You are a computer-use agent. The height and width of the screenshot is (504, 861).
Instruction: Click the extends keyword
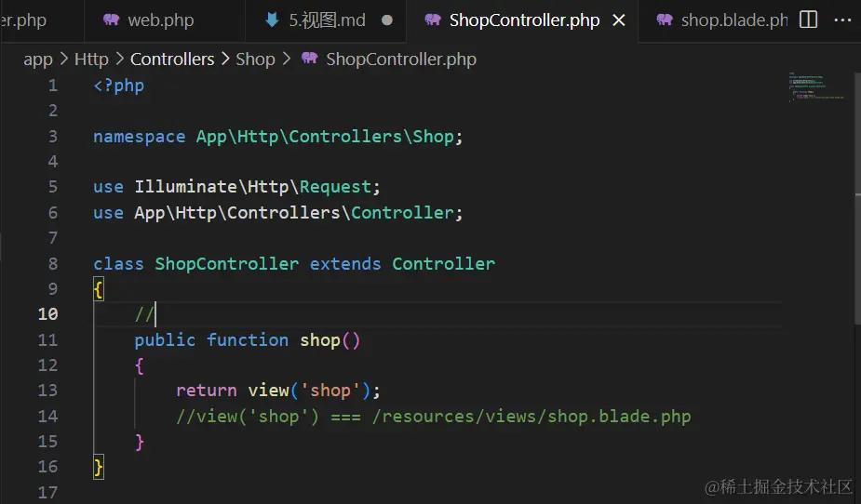pyautogui.click(x=344, y=264)
